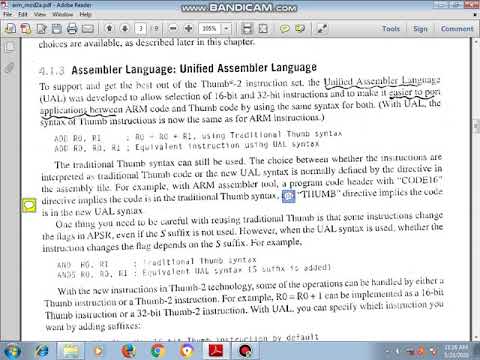
Task: Click the Save file icon
Action: click(x=57, y=29)
